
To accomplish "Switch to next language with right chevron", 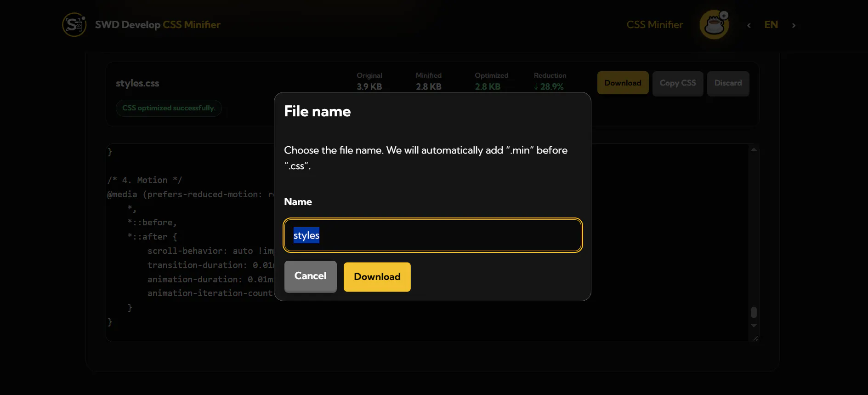I will 794,25.
